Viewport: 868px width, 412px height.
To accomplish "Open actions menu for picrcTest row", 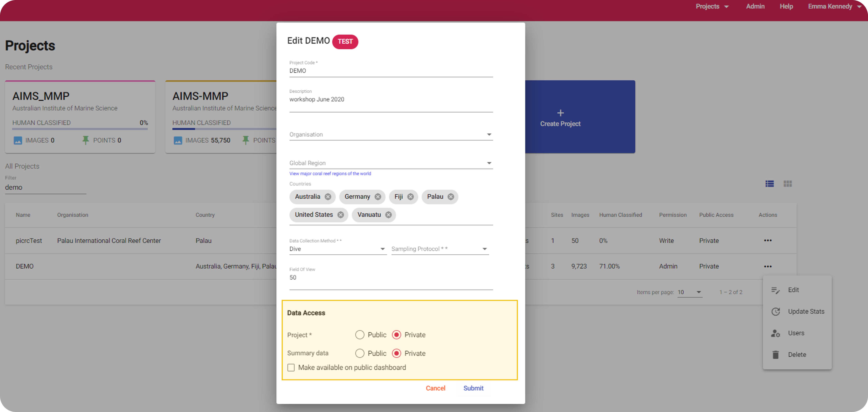I will 768,240.
